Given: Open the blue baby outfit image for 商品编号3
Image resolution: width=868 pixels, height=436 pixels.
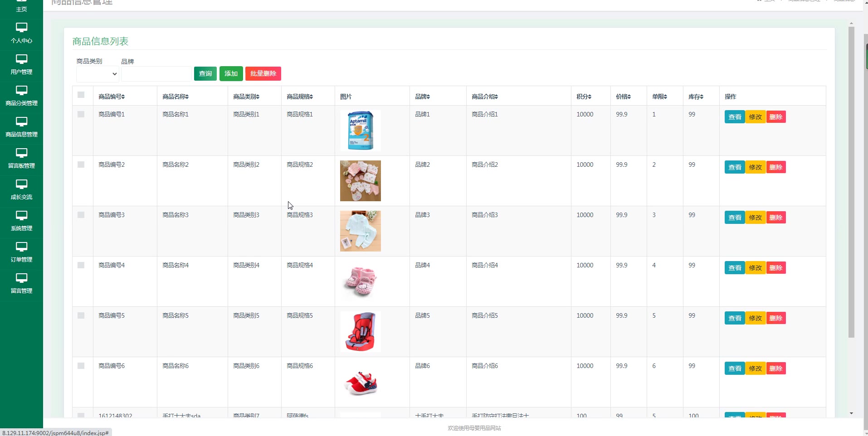Looking at the screenshot, I should pos(361,231).
